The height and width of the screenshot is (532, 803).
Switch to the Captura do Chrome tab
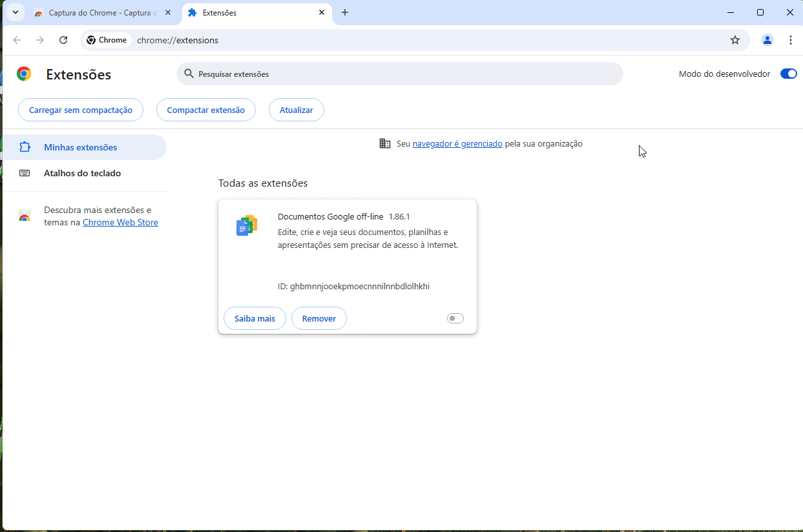click(103, 12)
